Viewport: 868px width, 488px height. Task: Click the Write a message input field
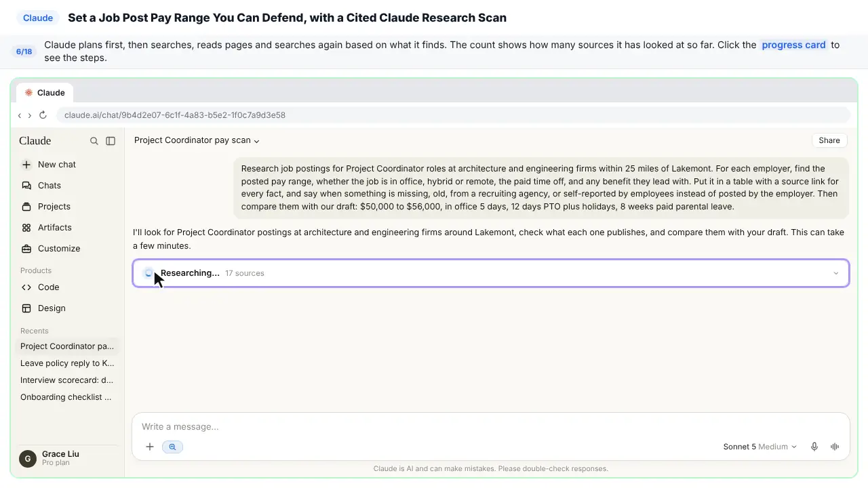pyautogui.click(x=490, y=426)
